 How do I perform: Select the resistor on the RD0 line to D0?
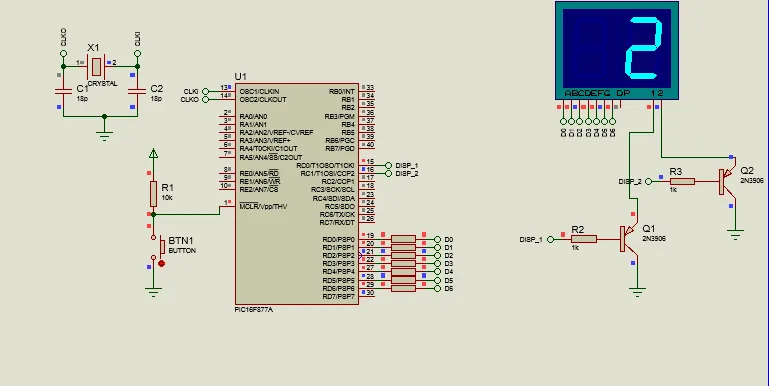[404, 239]
